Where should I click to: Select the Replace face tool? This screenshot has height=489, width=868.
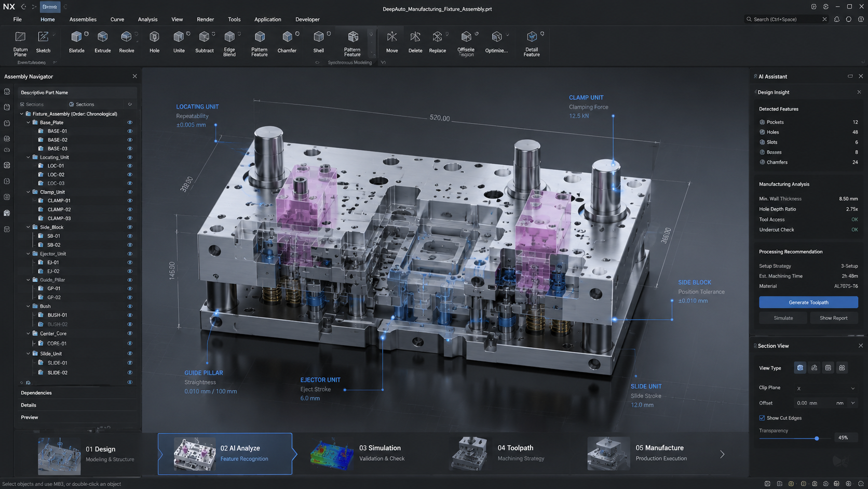tap(437, 42)
